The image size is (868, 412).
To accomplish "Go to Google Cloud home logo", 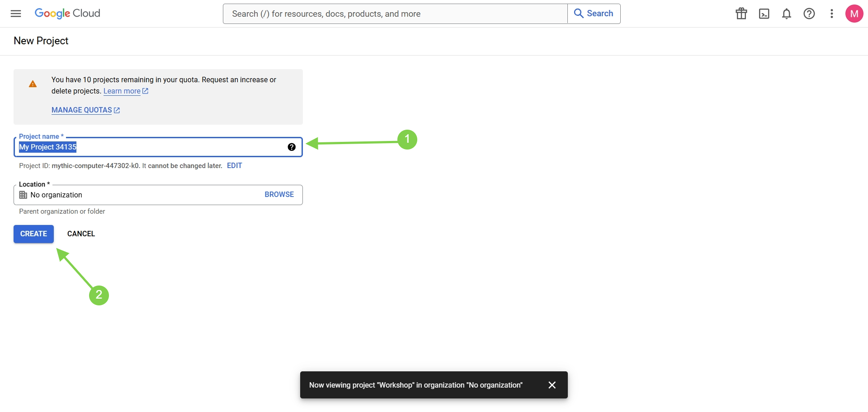I will [x=67, y=14].
